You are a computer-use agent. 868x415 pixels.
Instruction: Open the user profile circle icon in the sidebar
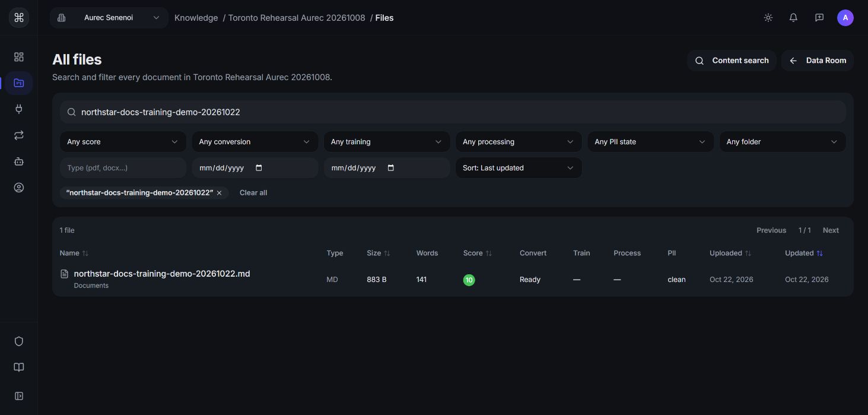click(19, 188)
